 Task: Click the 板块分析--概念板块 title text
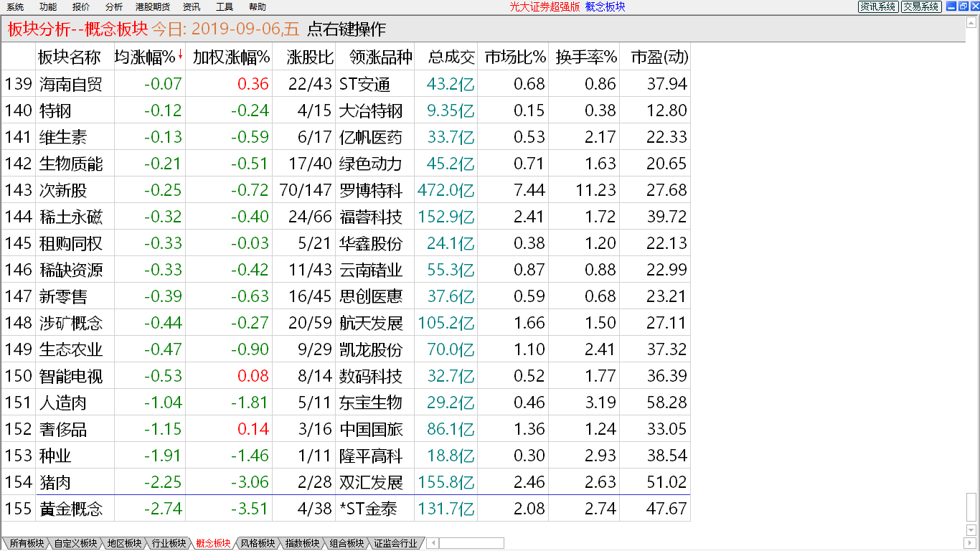point(77,29)
